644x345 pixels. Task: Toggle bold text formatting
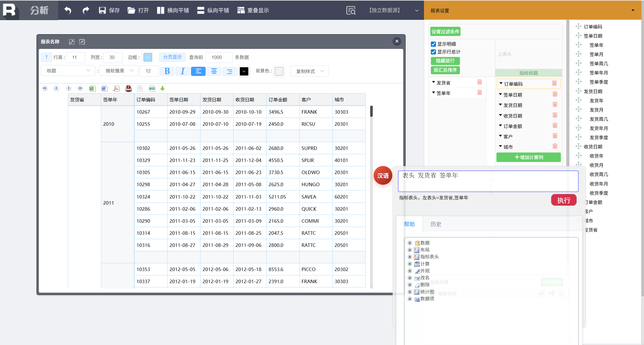point(167,71)
